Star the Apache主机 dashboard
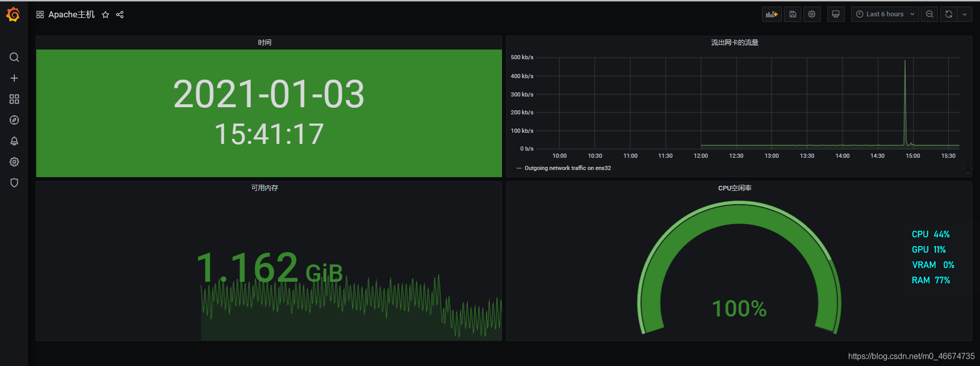980x366 pixels. coord(105,15)
